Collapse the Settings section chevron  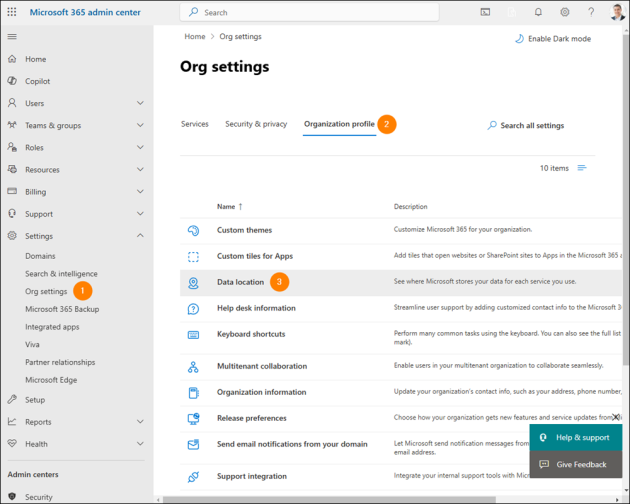click(140, 236)
